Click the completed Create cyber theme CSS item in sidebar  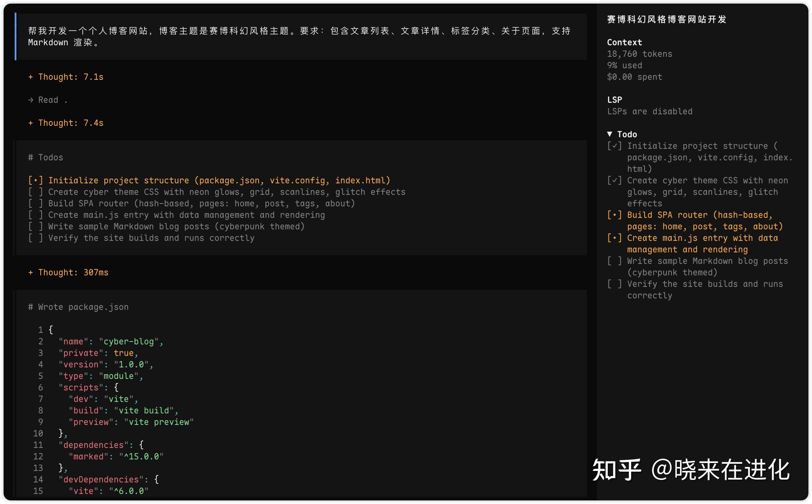(x=698, y=192)
